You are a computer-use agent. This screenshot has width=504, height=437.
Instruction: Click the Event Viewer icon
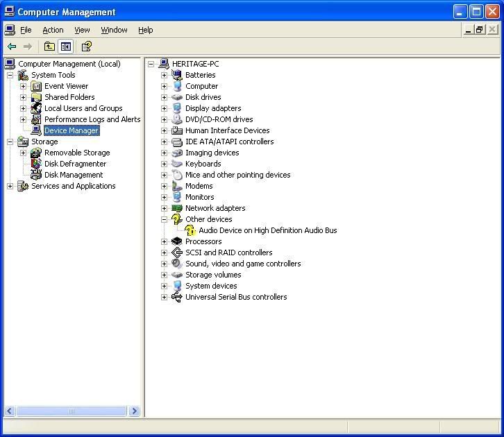tap(36, 87)
